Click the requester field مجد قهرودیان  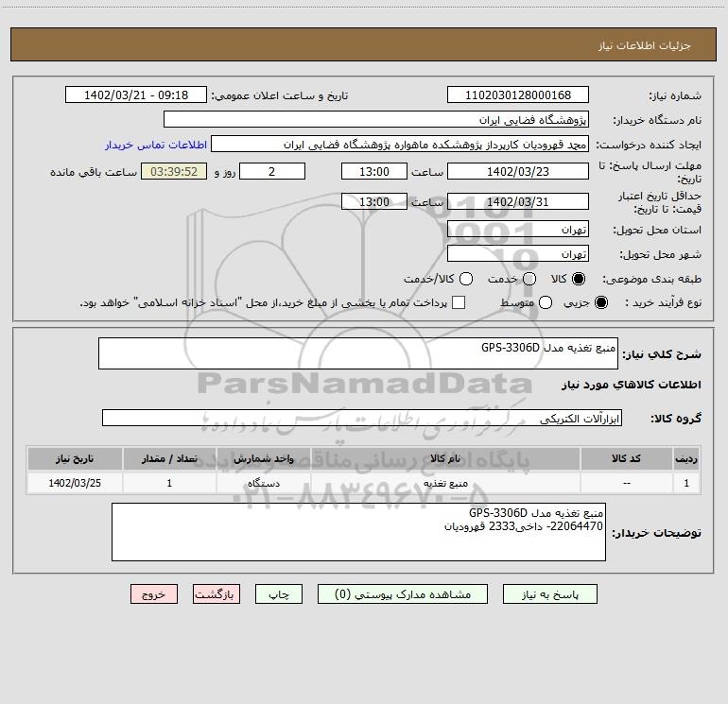[400, 144]
